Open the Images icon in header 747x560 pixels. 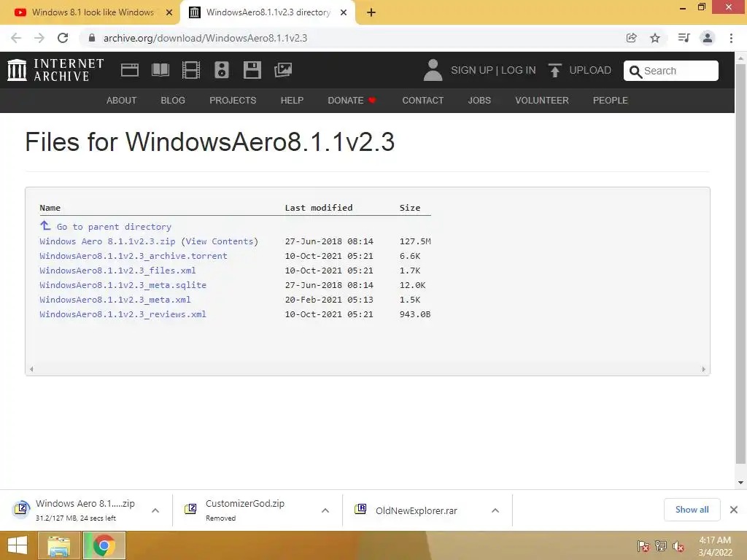coord(283,70)
